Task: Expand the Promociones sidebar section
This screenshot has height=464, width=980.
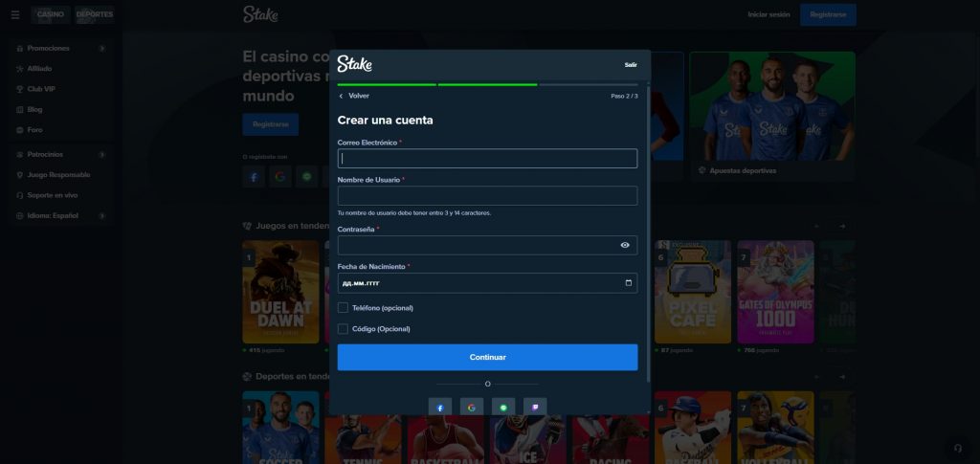Action: [101, 48]
